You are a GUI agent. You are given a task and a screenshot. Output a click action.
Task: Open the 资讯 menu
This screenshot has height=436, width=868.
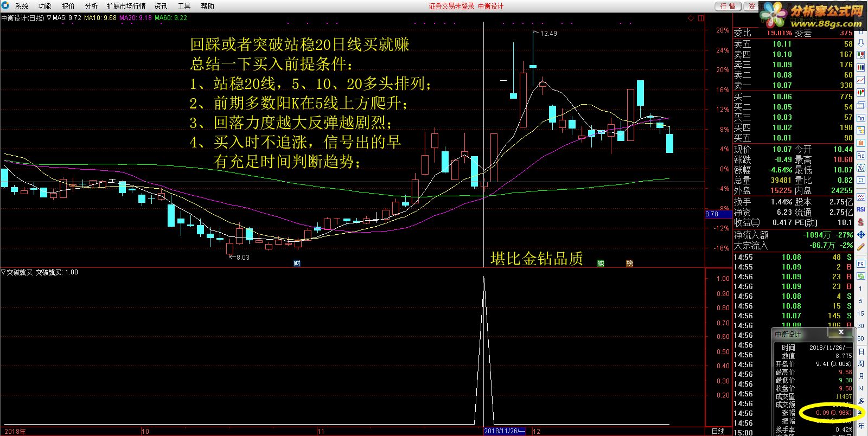[161, 6]
